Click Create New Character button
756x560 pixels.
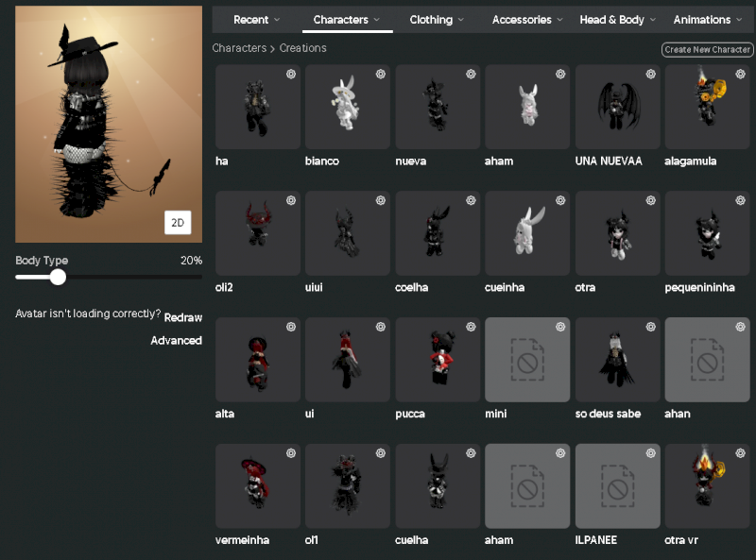click(x=707, y=49)
